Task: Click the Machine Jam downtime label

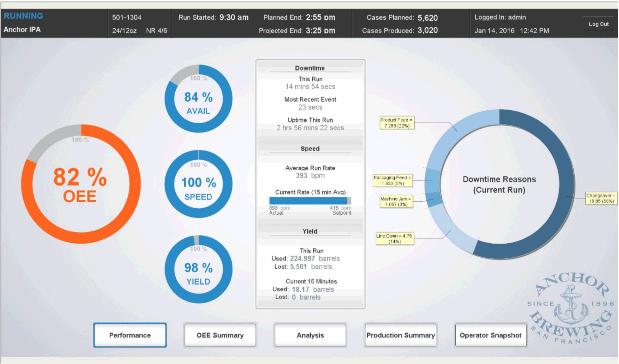Action: [397, 201]
